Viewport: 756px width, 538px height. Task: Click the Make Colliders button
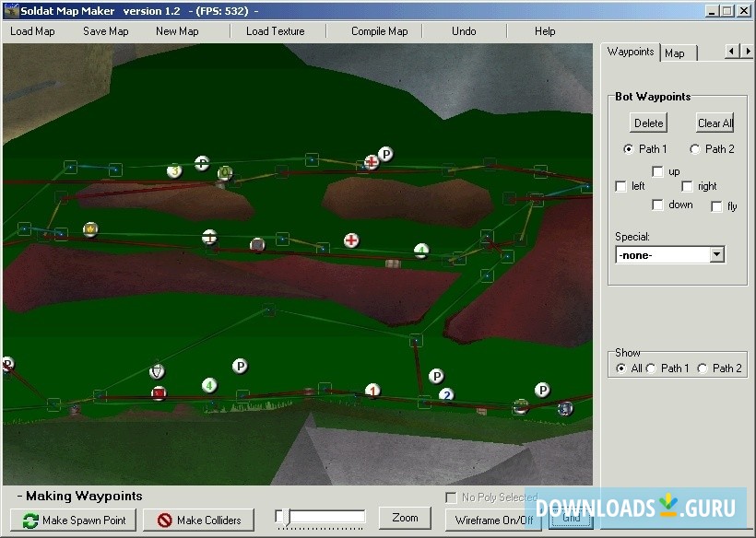pos(198,520)
